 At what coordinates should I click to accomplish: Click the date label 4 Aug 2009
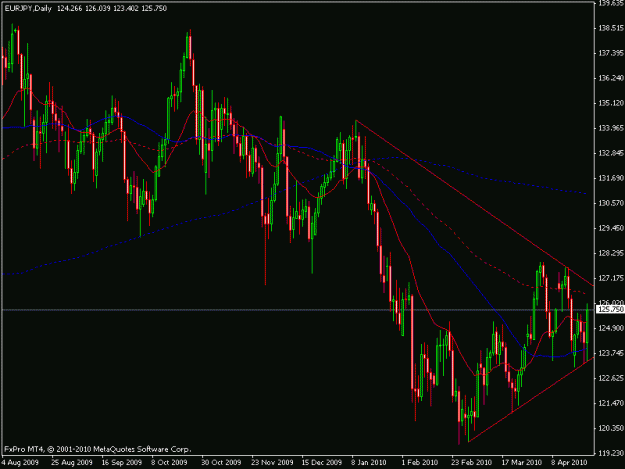pyautogui.click(x=20, y=463)
